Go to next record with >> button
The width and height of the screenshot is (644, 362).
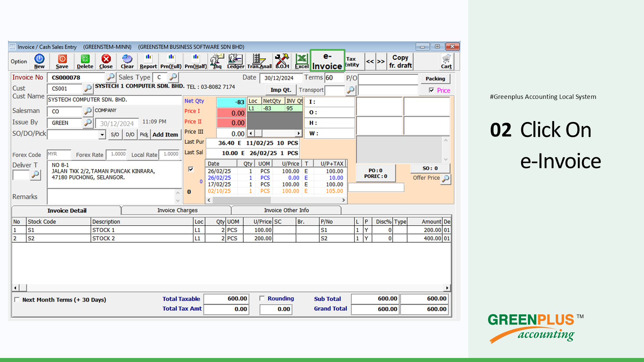coord(381,61)
